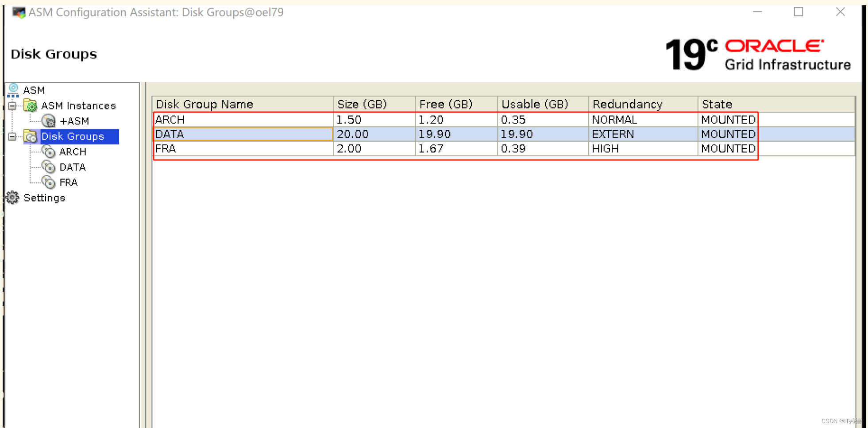The image size is (868, 428).
Task: Sort by Disk Group Name column header
Action: [243, 104]
